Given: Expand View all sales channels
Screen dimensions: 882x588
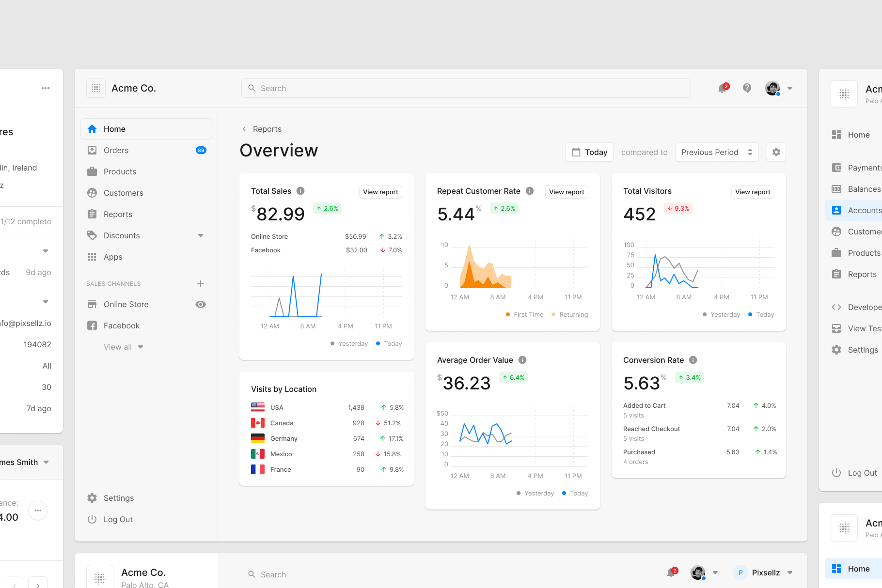Looking at the screenshot, I should 123,347.
